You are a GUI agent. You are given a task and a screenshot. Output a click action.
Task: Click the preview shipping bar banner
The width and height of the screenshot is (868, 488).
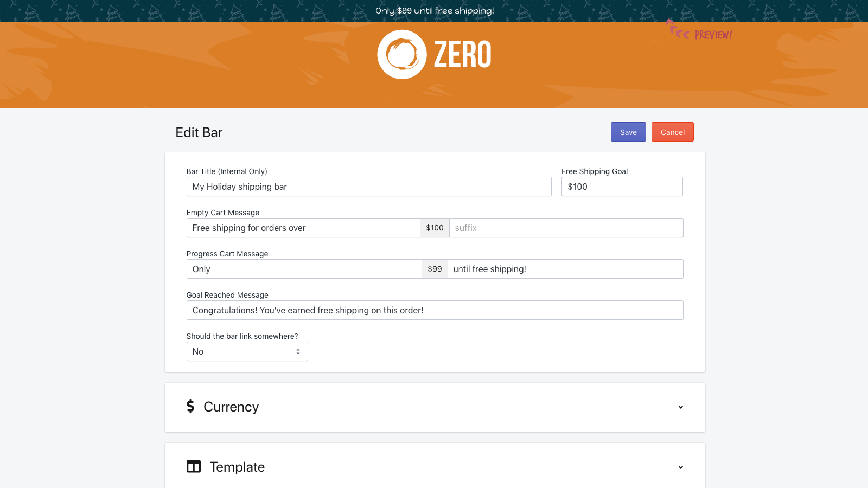(434, 11)
